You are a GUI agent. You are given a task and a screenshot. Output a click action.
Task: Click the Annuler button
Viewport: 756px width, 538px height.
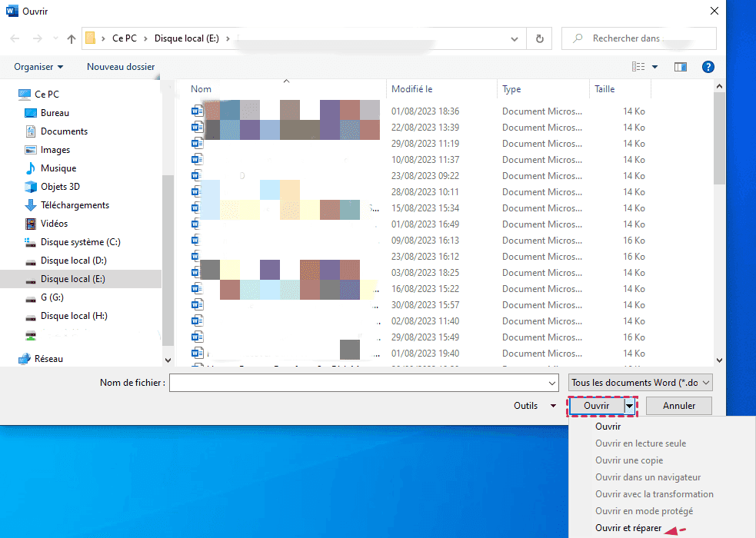(x=678, y=406)
